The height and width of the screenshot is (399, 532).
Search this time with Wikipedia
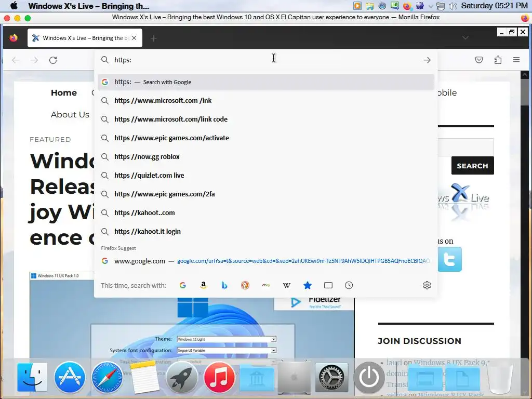coord(287,285)
